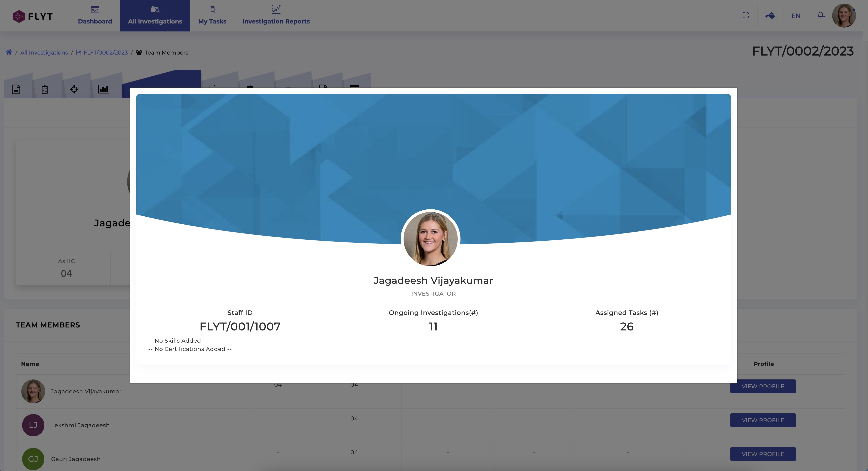Open Investigation Reports tab
The height and width of the screenshot is (471, 868).
point(276,16)
